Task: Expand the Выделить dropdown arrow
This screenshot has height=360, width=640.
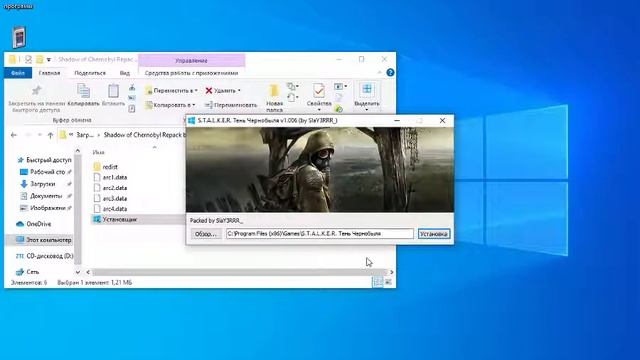Action: pyautogui.click(x=367, y=110)
